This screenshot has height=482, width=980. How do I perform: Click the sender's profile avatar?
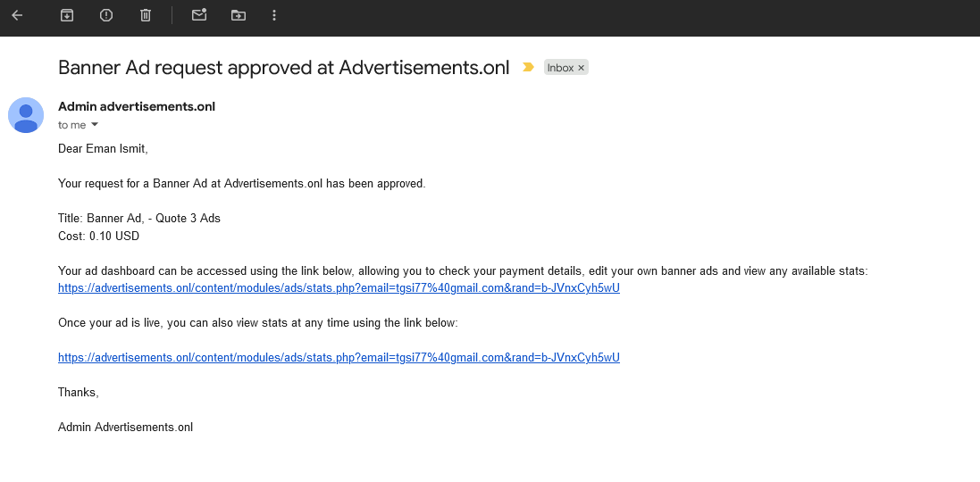pos(26,115)
